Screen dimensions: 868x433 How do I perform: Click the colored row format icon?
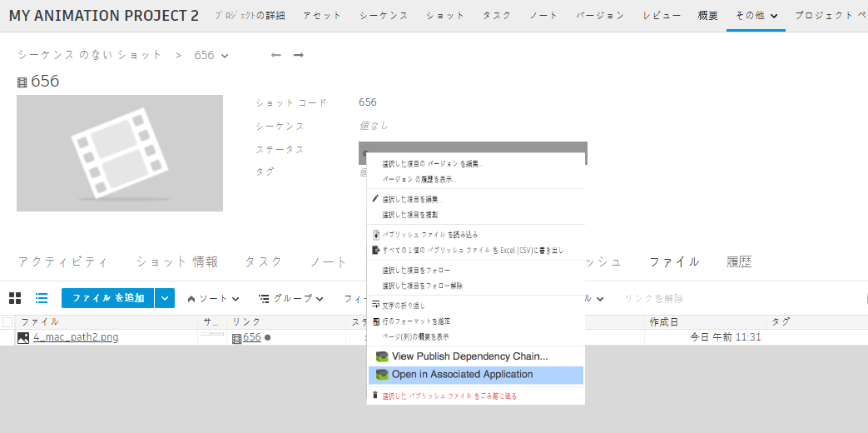point(376,321)
